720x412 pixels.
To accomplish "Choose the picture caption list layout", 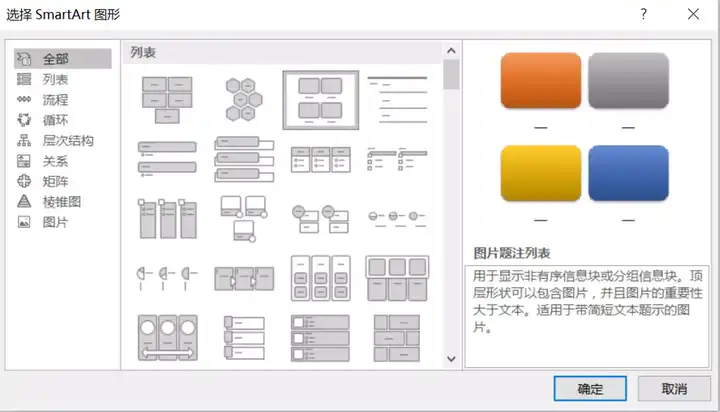I will point(321,100).
